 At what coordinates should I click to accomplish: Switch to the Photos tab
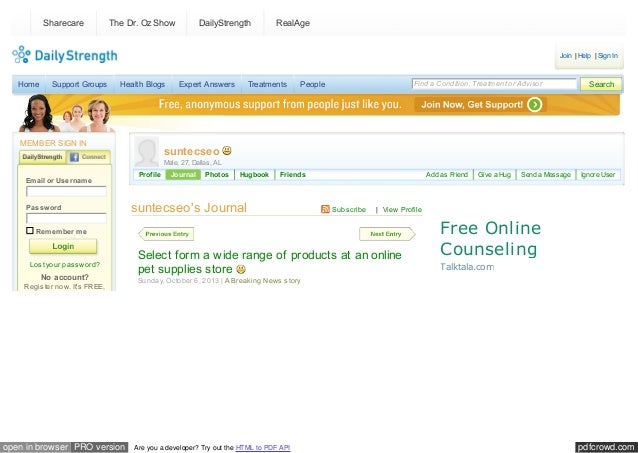point(216,175)
